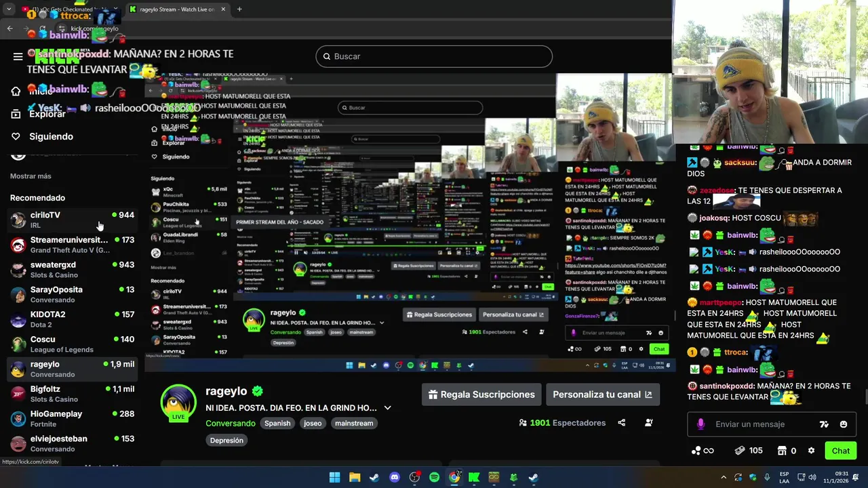Open File Explorer from taskbar
The image size is (868, 488).
(x=355, y=478)
